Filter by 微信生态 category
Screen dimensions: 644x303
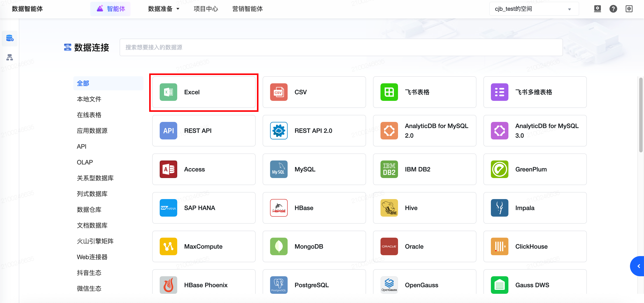89,288
